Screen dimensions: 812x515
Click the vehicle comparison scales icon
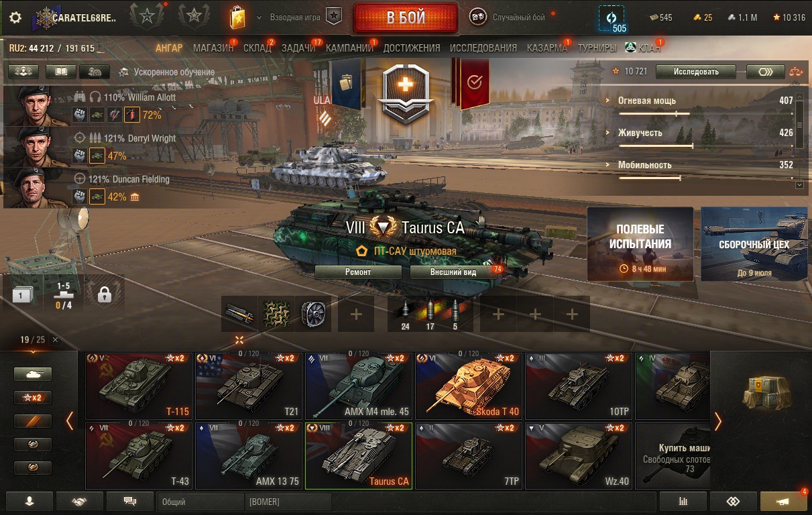click(796, 72)
